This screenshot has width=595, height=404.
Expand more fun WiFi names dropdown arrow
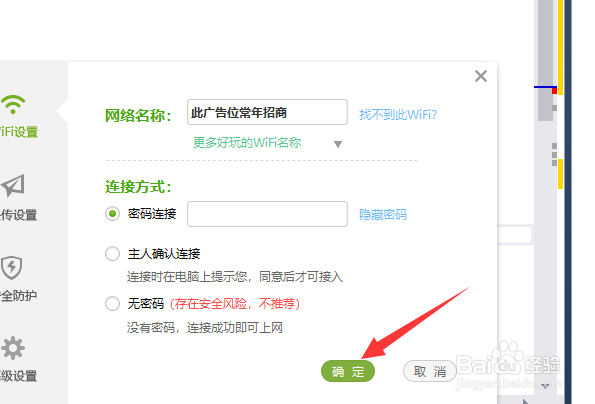click(338, 144)
